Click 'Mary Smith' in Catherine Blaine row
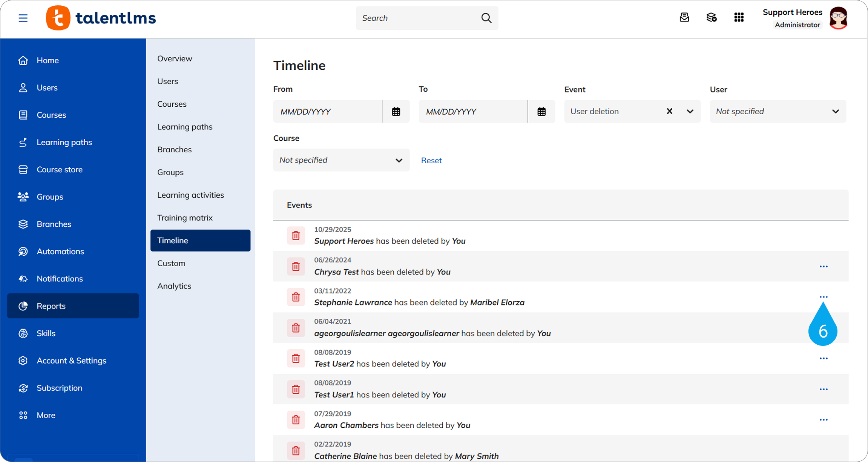 pos(477,456)
